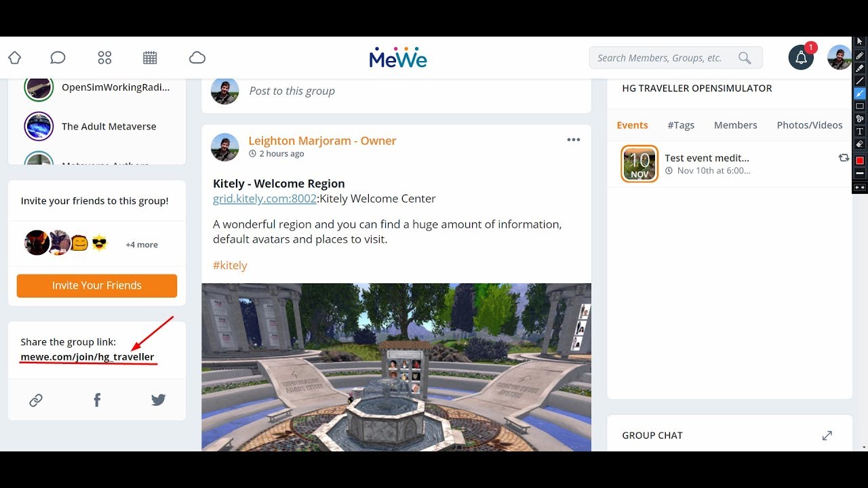Select the highlighter annotation tool

click(860, 68)
